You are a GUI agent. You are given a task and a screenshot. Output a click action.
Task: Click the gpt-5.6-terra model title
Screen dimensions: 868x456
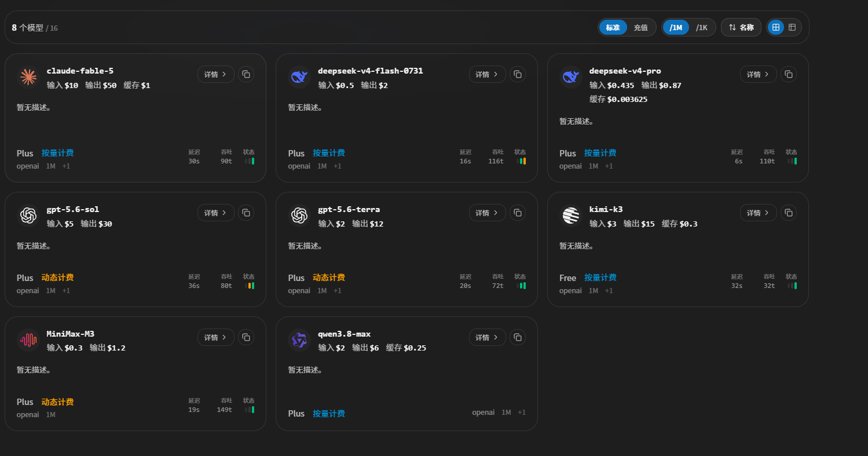[x=349, y=209]
